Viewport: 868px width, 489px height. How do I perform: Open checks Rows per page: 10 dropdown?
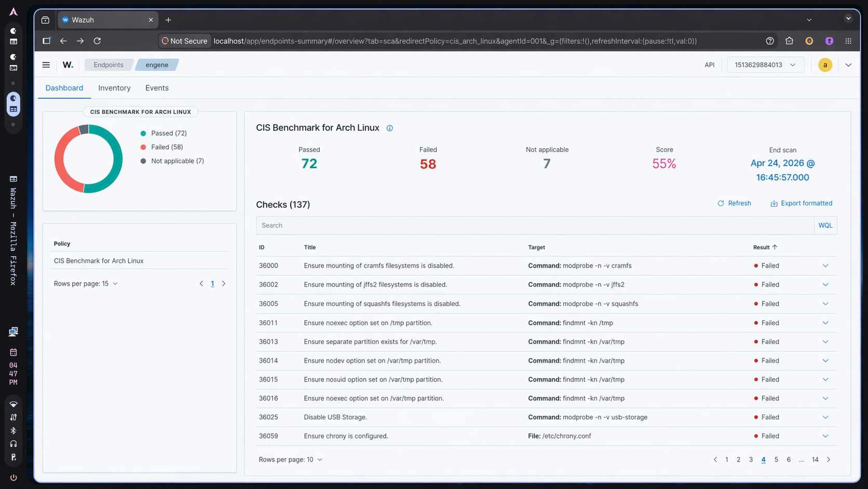point(290,460)
